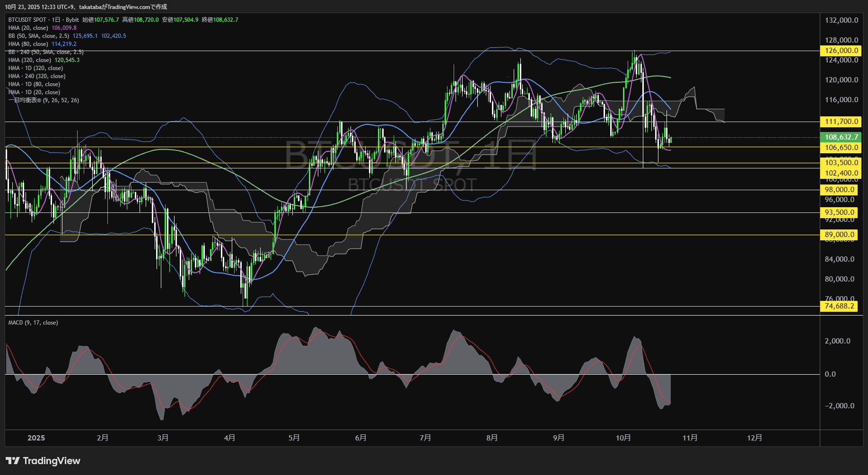This screenshot has width=868, height=475.
Task: Select the HMA (320, close) indicator legend
Action: point(30,60)
